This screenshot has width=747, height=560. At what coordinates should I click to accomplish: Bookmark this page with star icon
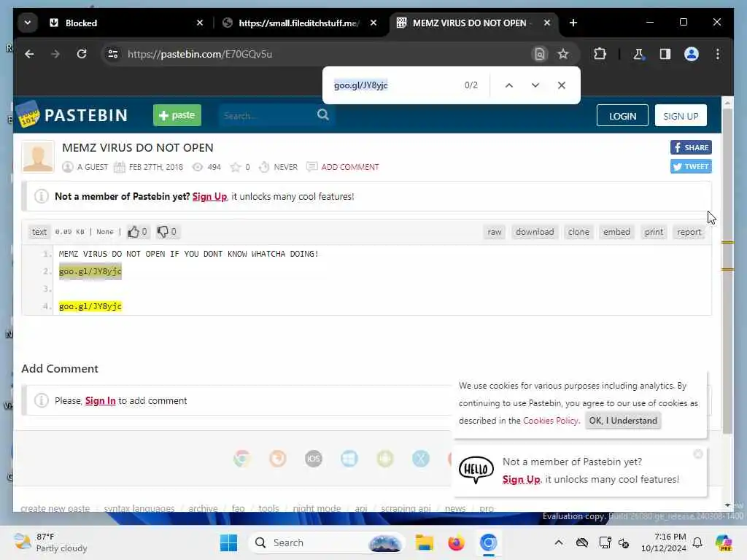(x=563, y=54)
